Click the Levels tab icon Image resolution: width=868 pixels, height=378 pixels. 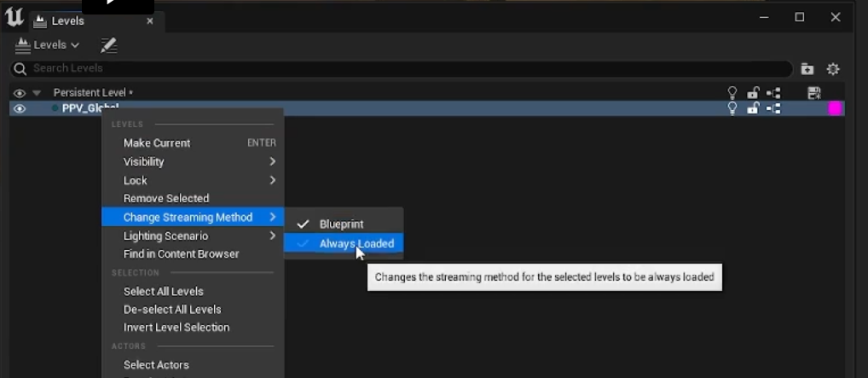39,21
